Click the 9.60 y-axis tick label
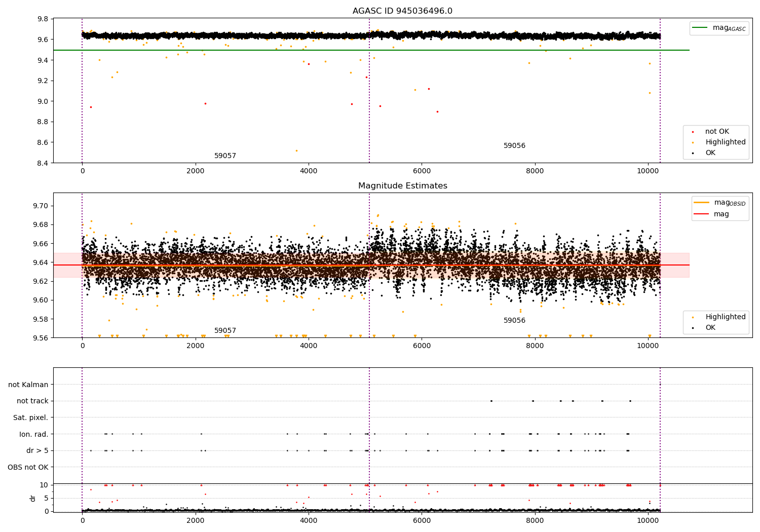This screenshot has height=532, width=760. pos(41,300)
